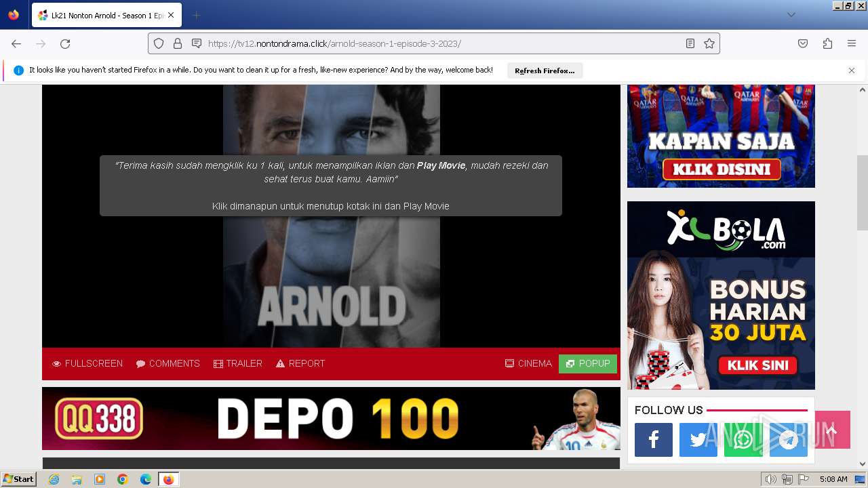This screenshot has width=868, height=488.
Task: Open the Windows Start menu
Action: tap(18, 479)
